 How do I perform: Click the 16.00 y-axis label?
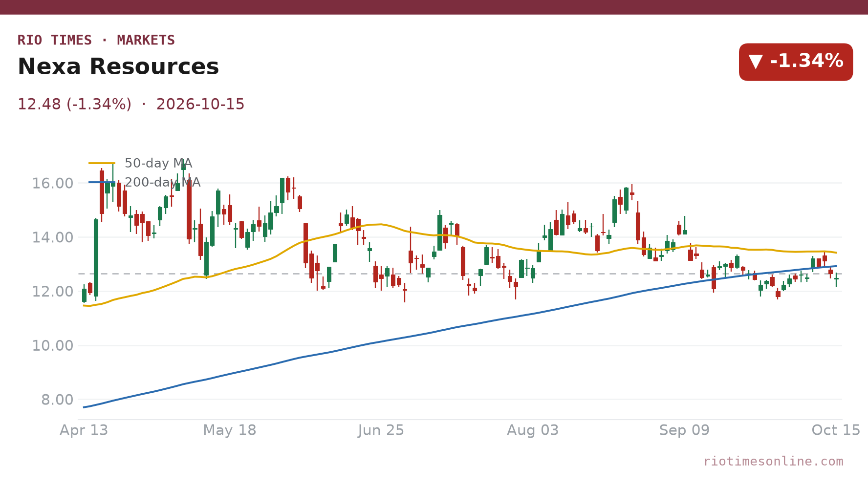(53, 184)
